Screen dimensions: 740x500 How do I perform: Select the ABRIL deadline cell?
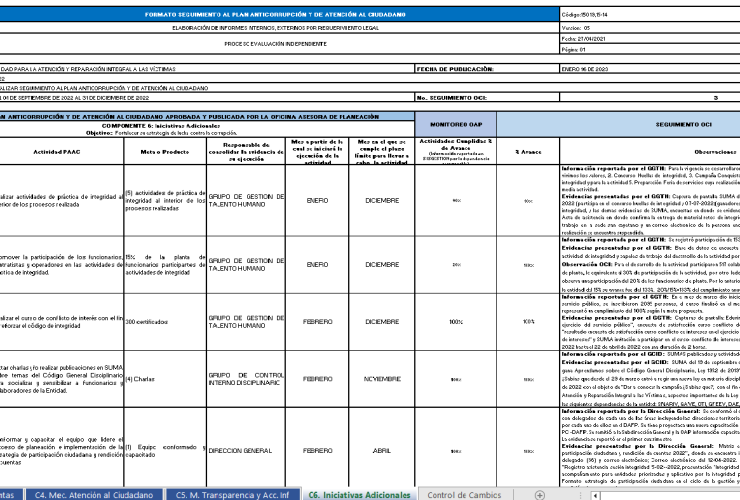382,451
